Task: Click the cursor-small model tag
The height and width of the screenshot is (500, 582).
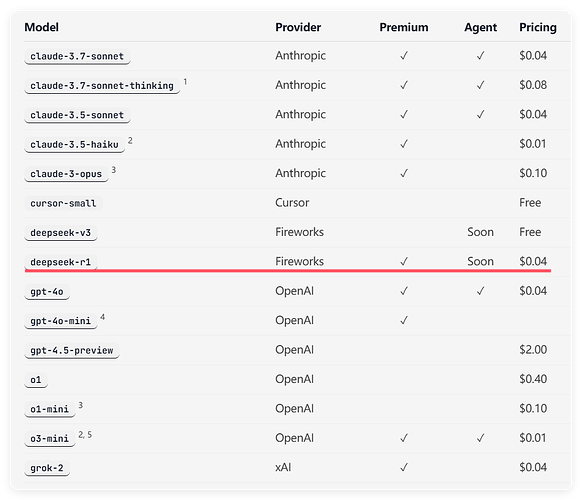Action: (x=63, y=203)
